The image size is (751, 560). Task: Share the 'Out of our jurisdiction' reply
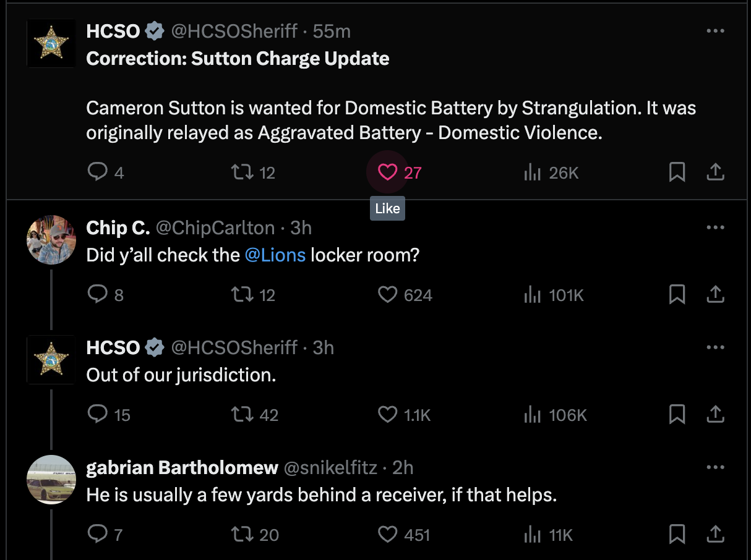[x=715, y=415]
